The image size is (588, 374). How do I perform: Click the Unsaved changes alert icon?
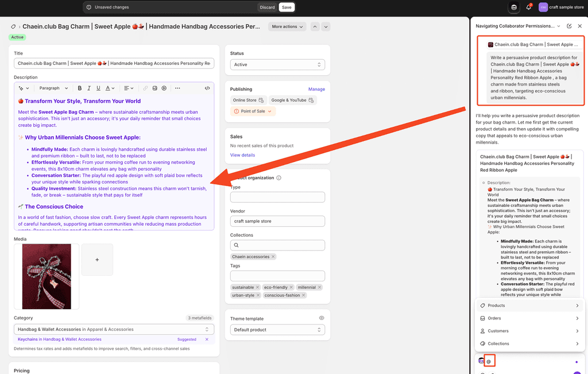tap(89, 7)
